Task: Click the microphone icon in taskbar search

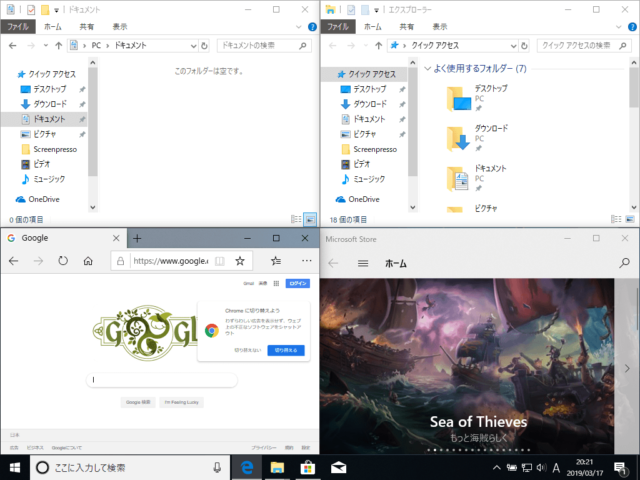Action: coord(217,467)
